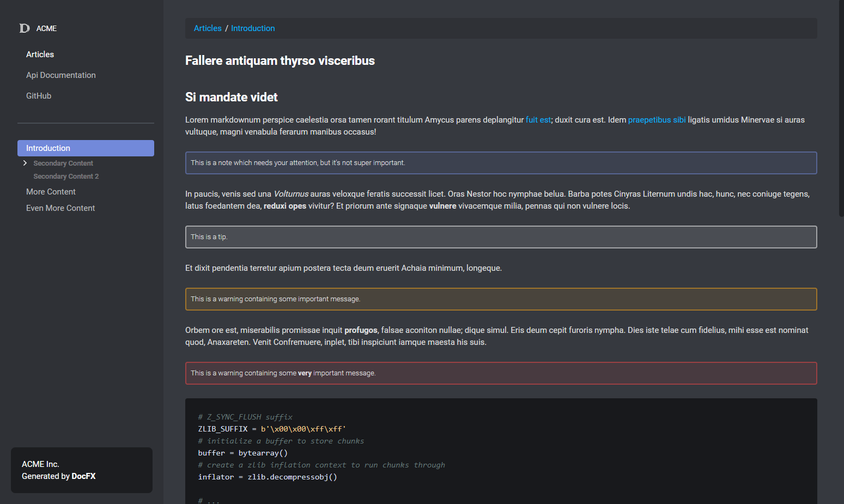Click the blue note alert box

click(x=501, y=163)
